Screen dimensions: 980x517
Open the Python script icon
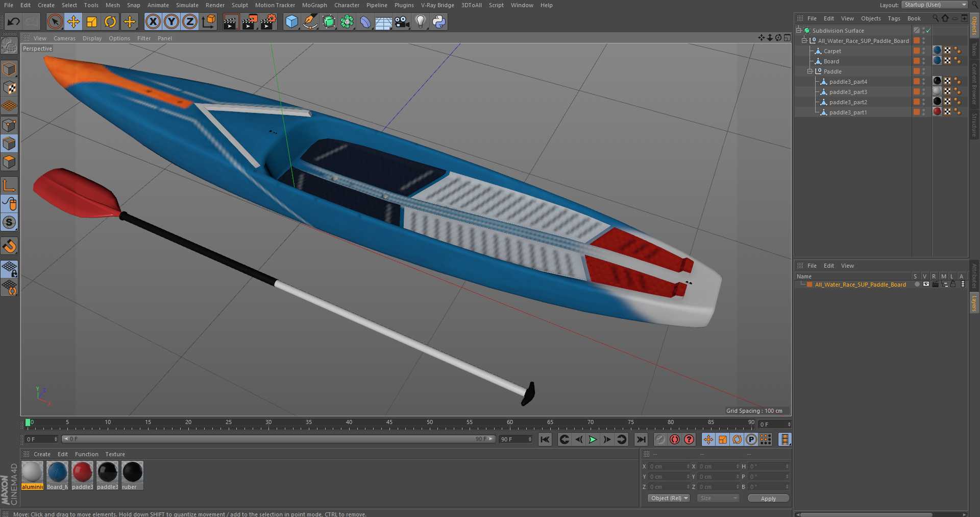click(439, 21)
